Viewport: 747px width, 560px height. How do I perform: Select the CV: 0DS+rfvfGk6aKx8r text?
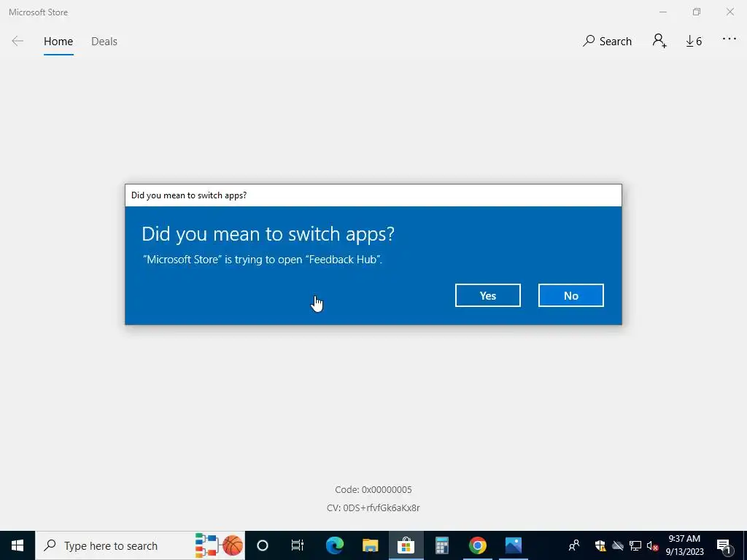point(373,507)
